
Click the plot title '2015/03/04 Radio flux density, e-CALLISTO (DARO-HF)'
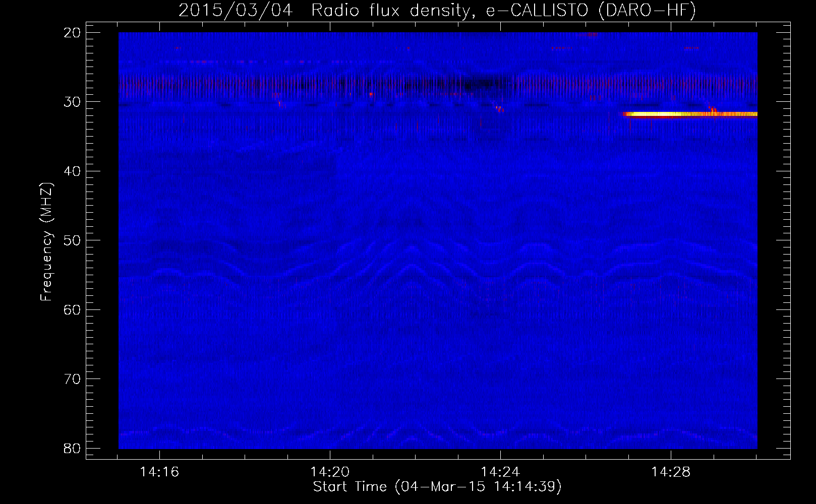pyautogui.click(x=437, y=10)
